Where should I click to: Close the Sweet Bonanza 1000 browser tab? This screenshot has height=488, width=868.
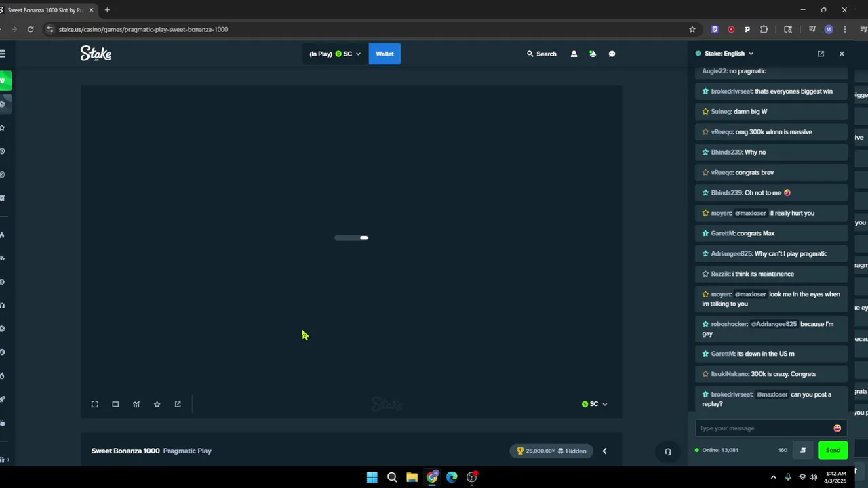(91, 10)
